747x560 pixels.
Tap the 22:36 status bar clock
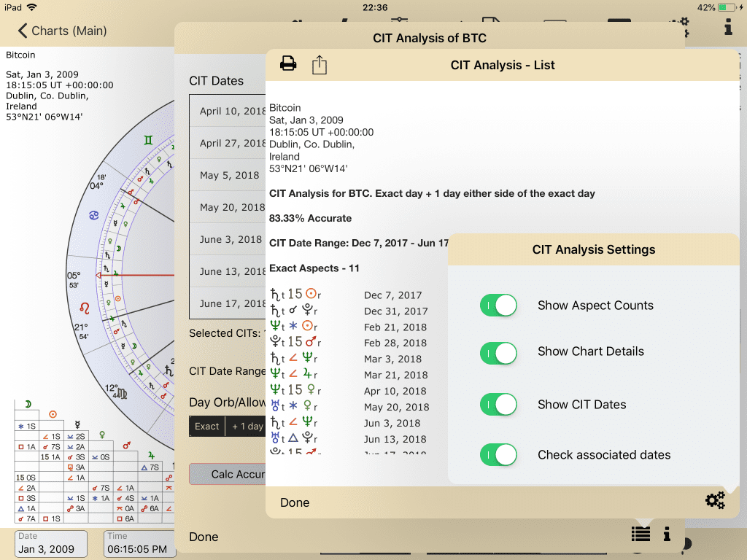375,7
